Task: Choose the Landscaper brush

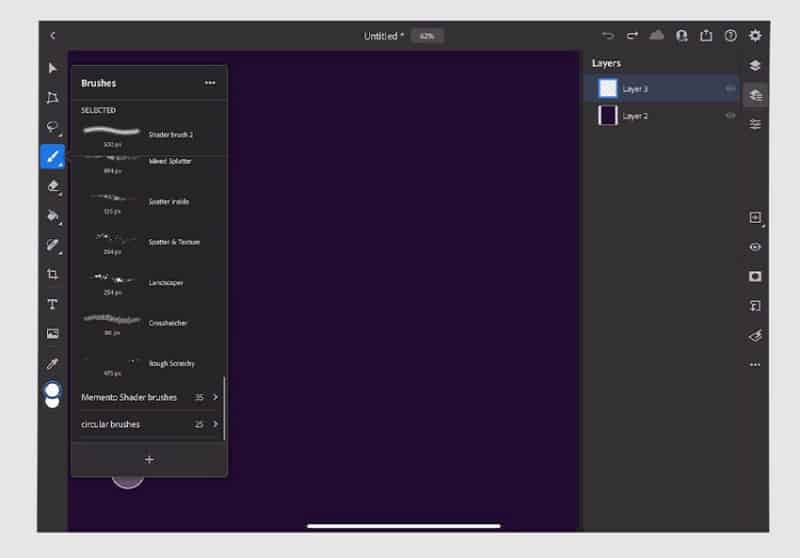Action: click(149, 284)
